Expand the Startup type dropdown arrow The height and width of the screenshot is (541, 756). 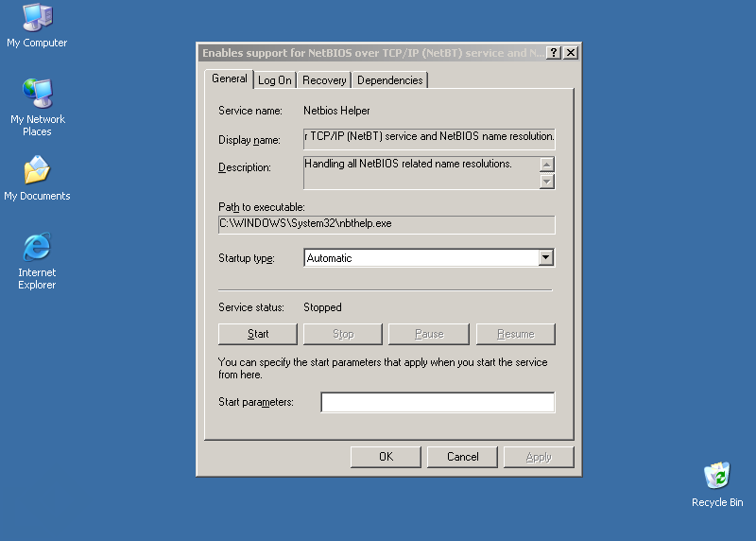click(x=546, y=257)
